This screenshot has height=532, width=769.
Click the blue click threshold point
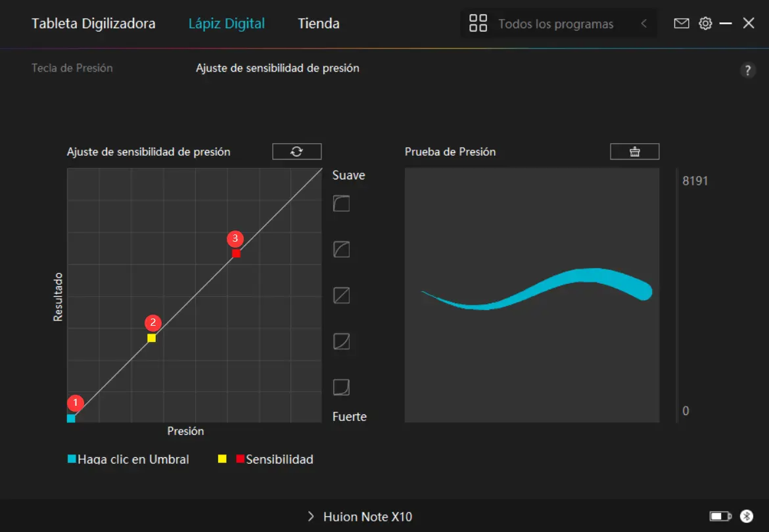[x=71, y=418]
